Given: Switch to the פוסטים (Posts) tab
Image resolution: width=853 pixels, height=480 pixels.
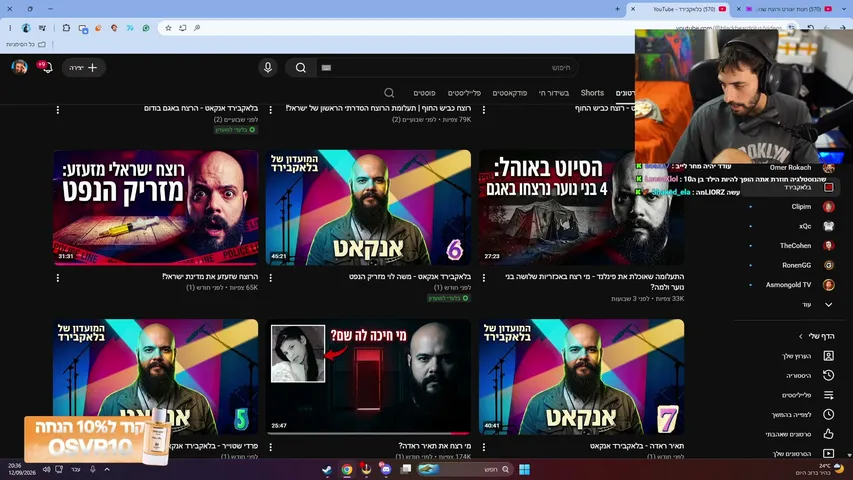Looking at the screenshot, I should (x=424, y=93).
